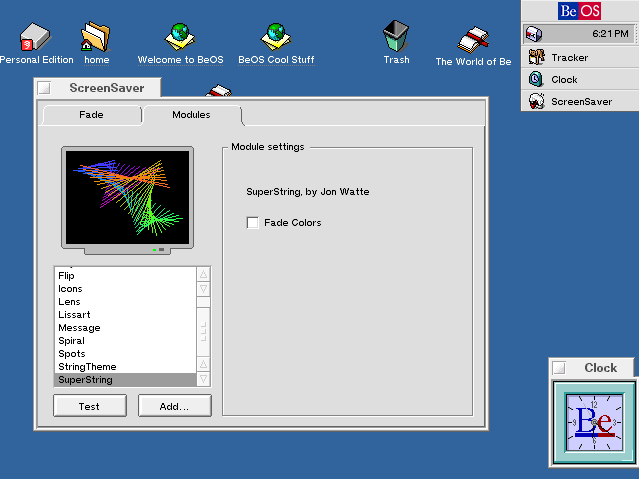Switch to the Modules tab
The image size is (640, 480).
point(191,115)
